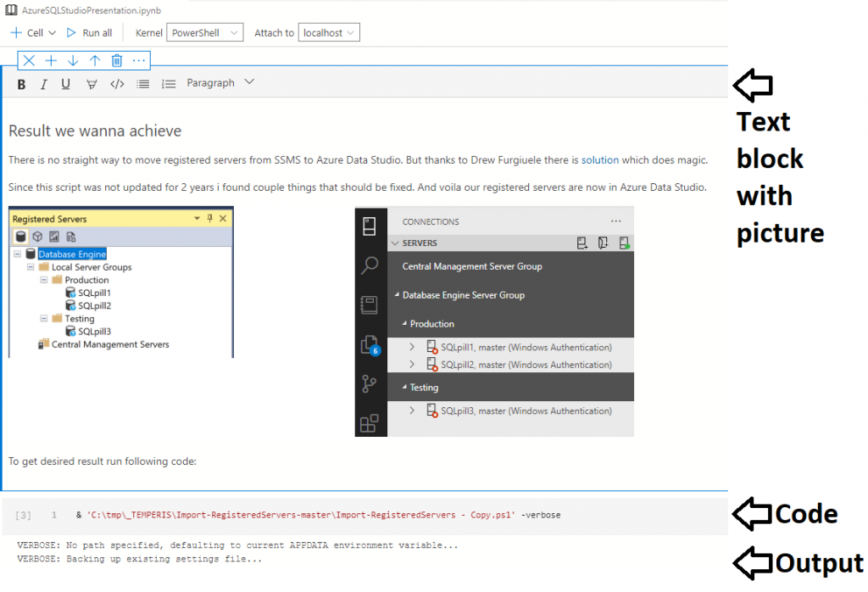Delete cell with trash icon

point(117,60)
